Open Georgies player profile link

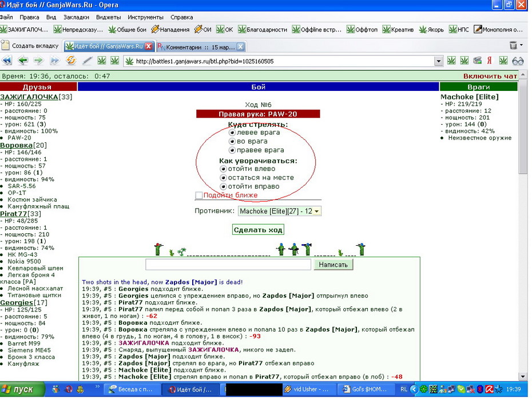click(16, 303)
